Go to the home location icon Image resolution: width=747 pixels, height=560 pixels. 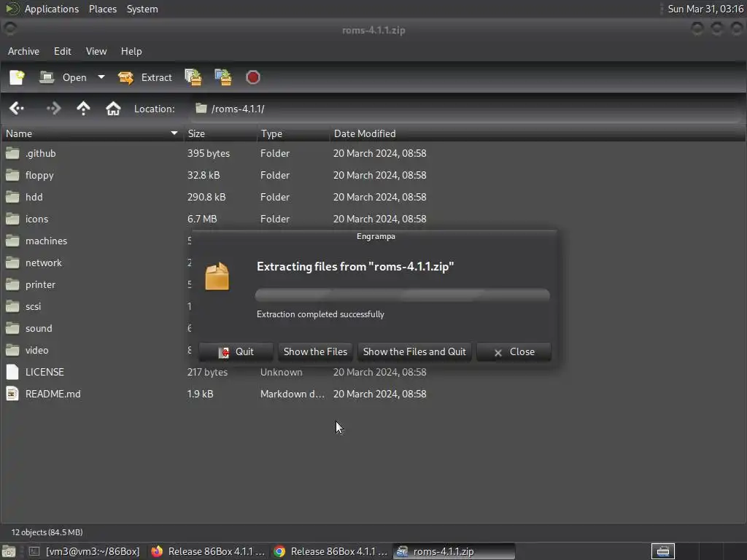point(113,109)
